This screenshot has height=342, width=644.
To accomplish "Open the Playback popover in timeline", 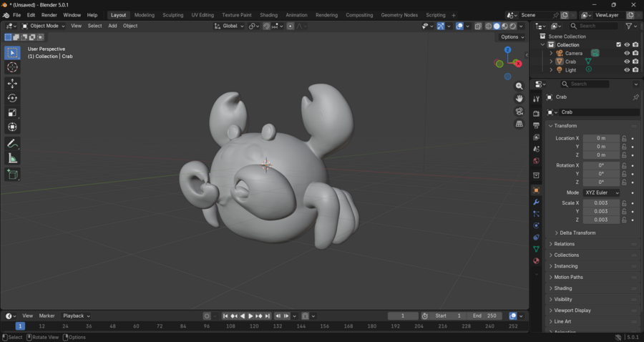I will click(x=76, y=316).
